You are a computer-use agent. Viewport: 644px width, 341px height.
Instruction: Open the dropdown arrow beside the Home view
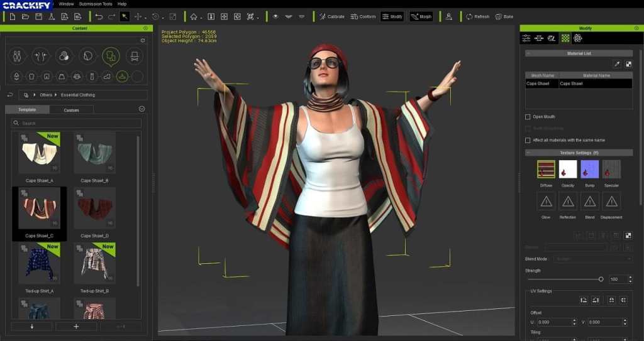pyautogui.click(x=201, y=18)
